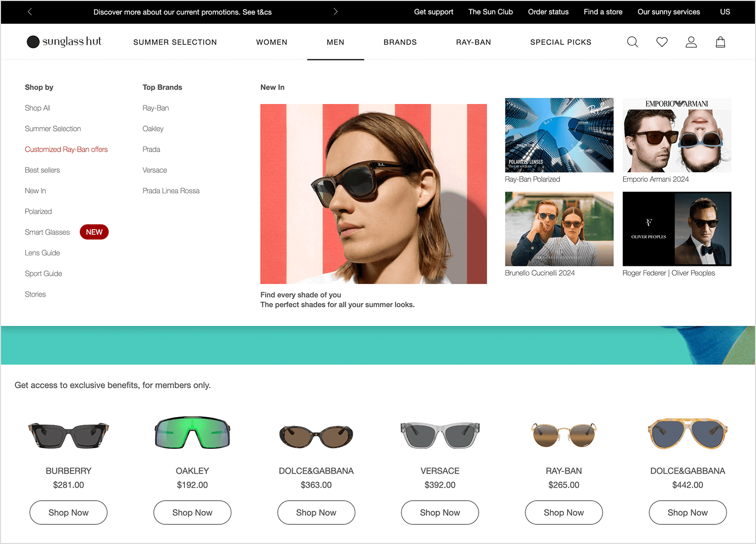Open the Women menu

pos(272,42)
